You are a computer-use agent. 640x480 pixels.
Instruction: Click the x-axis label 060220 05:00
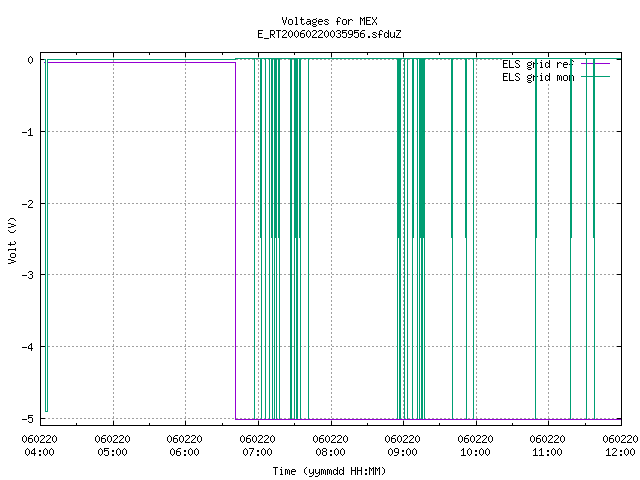[112, 446]
